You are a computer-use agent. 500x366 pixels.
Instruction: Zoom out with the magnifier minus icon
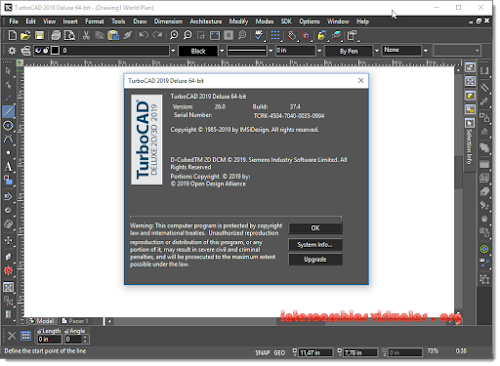[x=188, y=35]
